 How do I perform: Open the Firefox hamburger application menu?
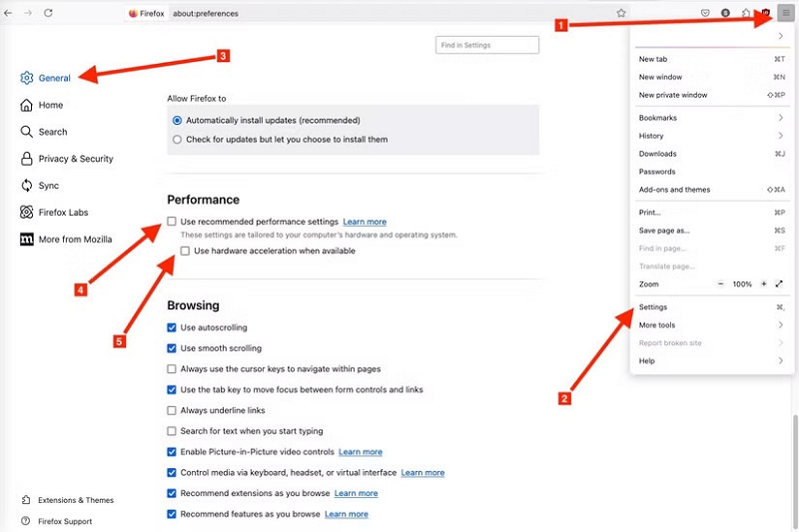click(x=785, y=13)
